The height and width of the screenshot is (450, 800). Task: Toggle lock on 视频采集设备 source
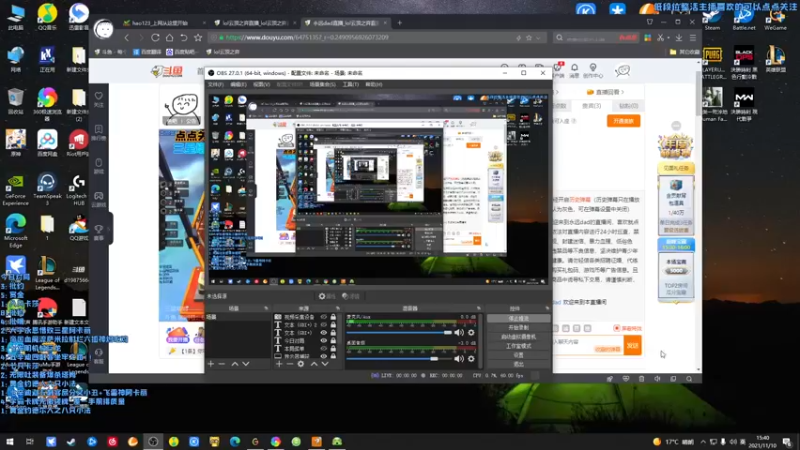point(333,317)
